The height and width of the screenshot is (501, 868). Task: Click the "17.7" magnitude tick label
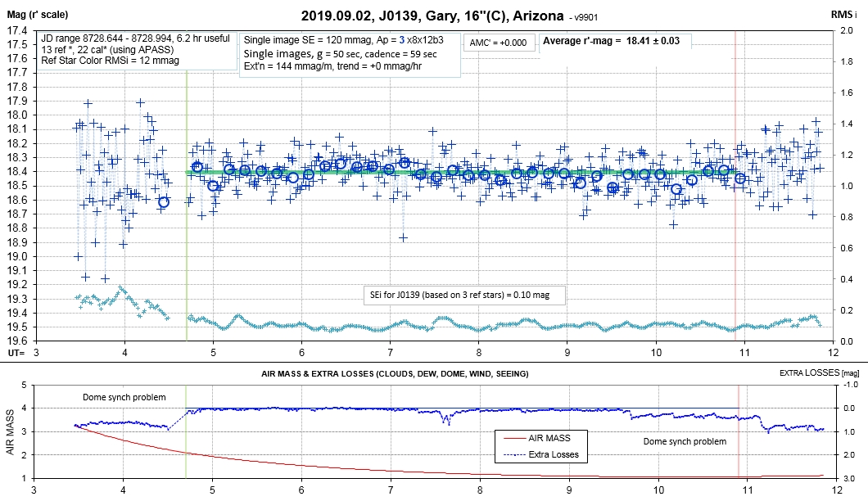pyautogui.click(x=16, y=73)
